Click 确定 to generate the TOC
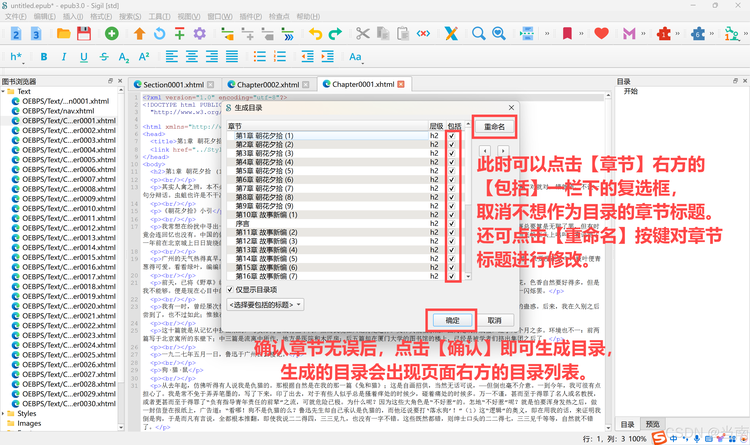Screen dimensions: 750x445 452,321
